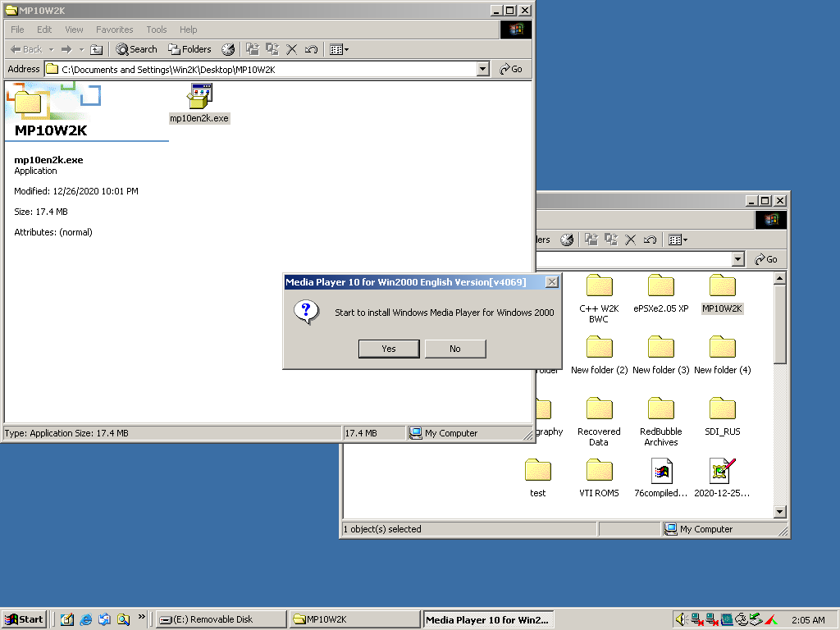Select the Copy To toolbar icon
The image size is (840, 630).
(x=271, y=49)
